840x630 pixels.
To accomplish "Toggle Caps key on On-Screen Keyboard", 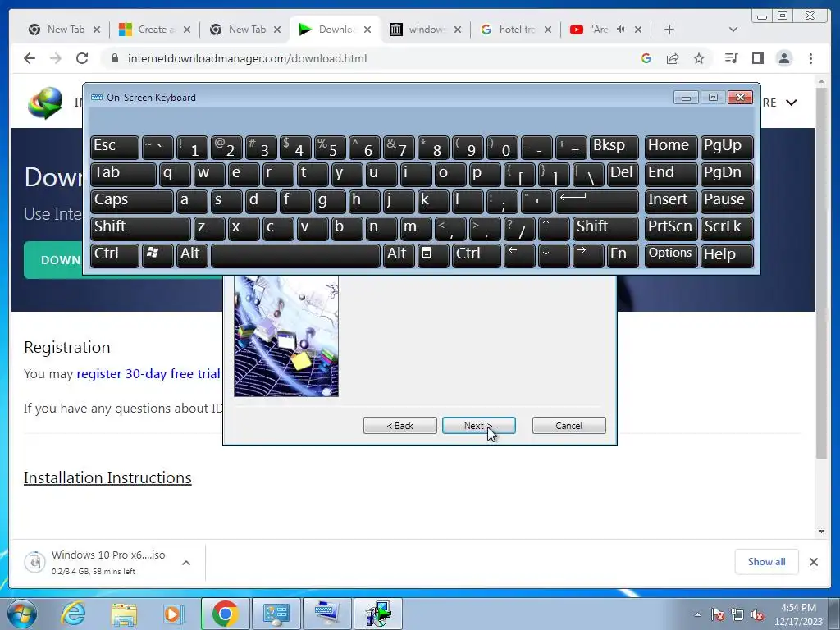I will tap(132, 200).
